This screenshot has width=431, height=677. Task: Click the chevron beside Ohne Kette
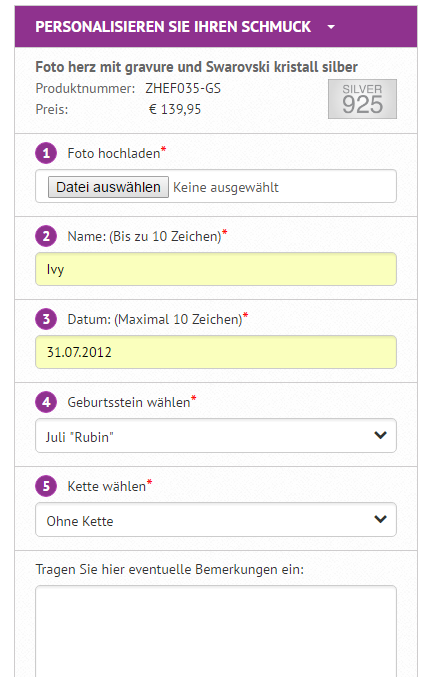point(380,519)
